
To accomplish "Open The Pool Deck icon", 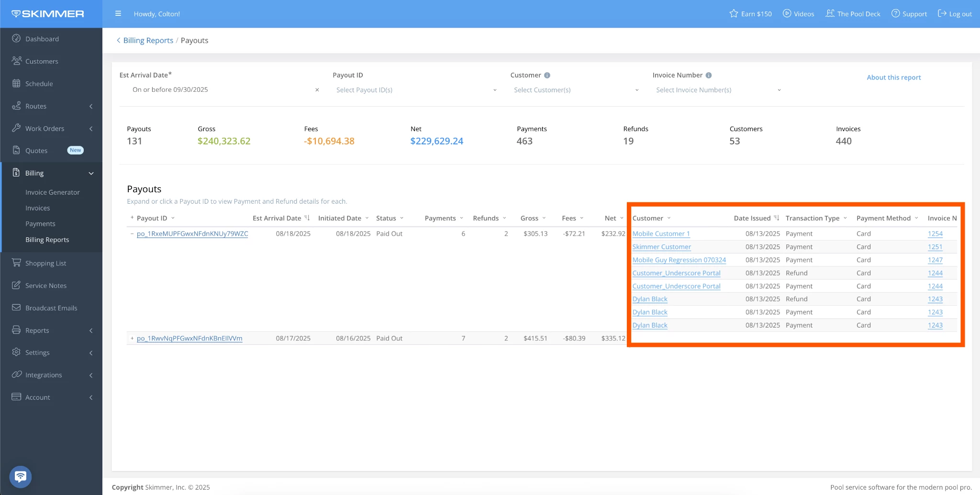I will click(x=830, y=13).
